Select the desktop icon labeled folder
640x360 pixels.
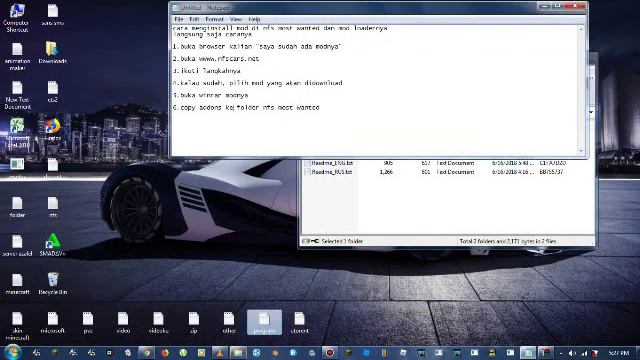pos(17,207)
